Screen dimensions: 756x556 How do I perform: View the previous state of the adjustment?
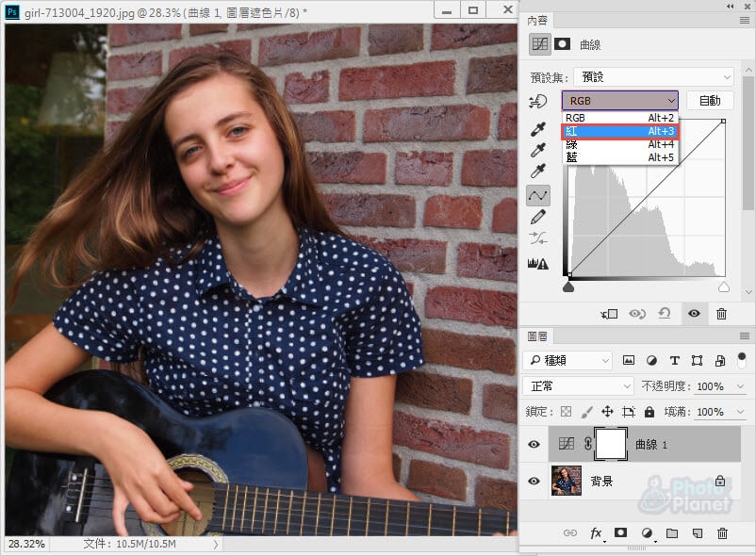click(637, 314)
